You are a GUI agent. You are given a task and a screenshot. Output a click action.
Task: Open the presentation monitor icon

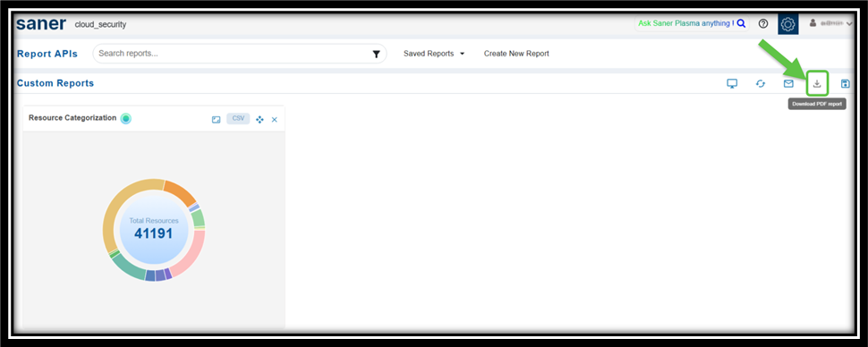point(732,83)
